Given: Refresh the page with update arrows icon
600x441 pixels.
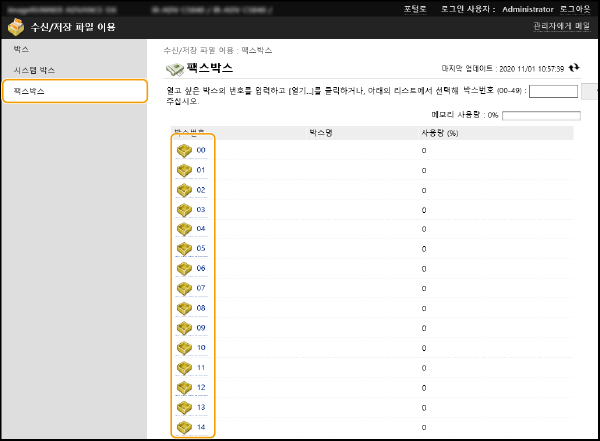Looking at the screenshot, I should tap(574, 67).
